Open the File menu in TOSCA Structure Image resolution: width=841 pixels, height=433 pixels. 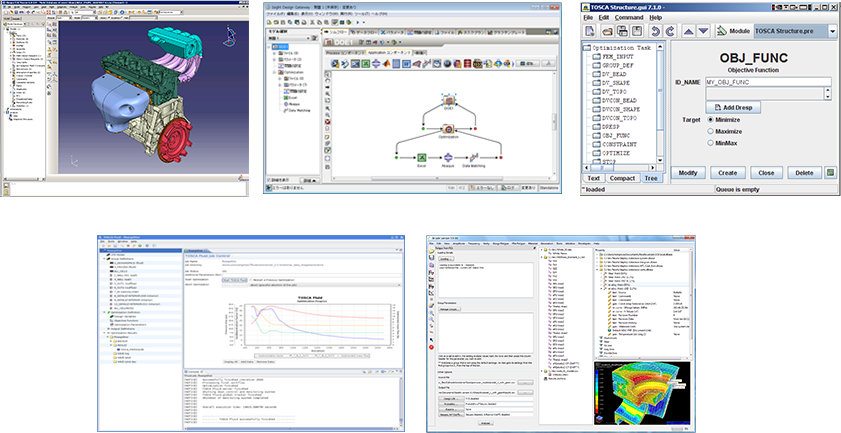point(588,18)
